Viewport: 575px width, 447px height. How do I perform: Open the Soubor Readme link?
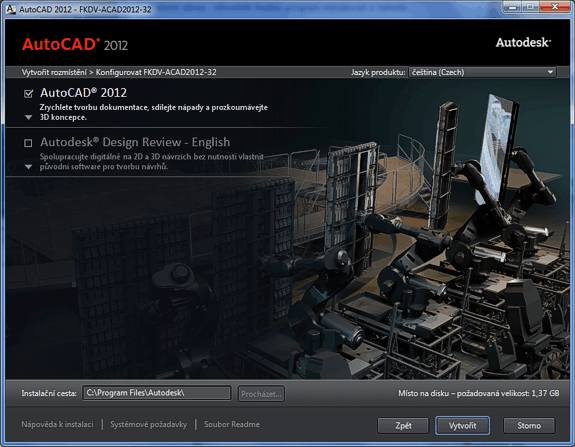[232, 424]
